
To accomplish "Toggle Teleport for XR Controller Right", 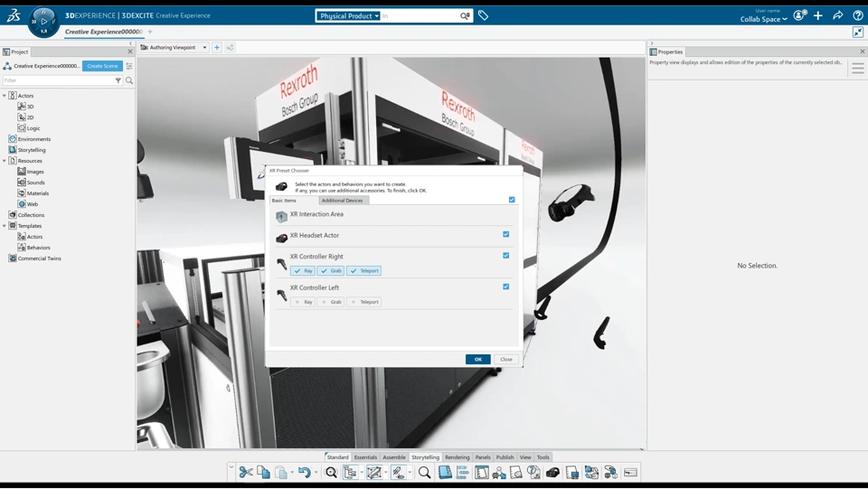I will coord(363,271).
